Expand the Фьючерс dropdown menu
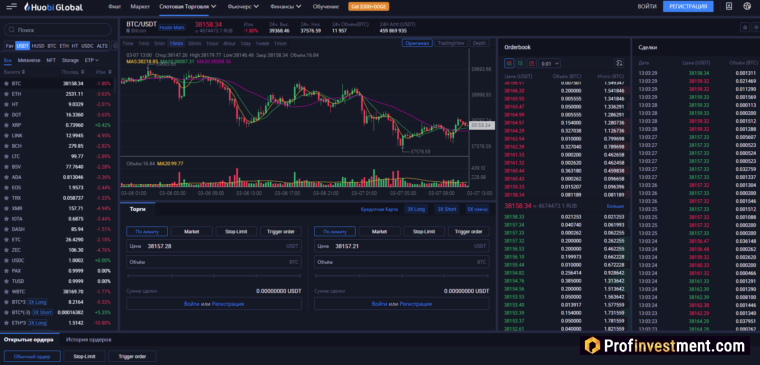The height and width of the screenshot is (365, 760). [242, 7]
